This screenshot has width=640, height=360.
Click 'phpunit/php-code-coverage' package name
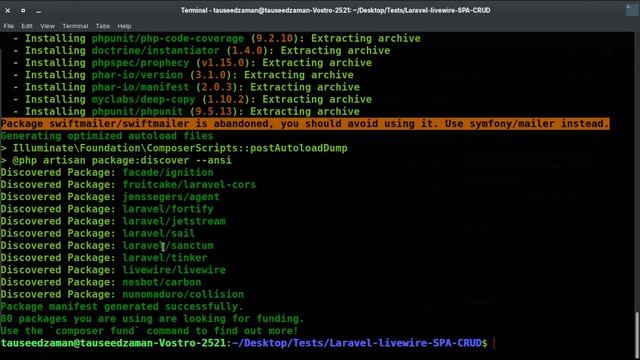click(168, 38)
